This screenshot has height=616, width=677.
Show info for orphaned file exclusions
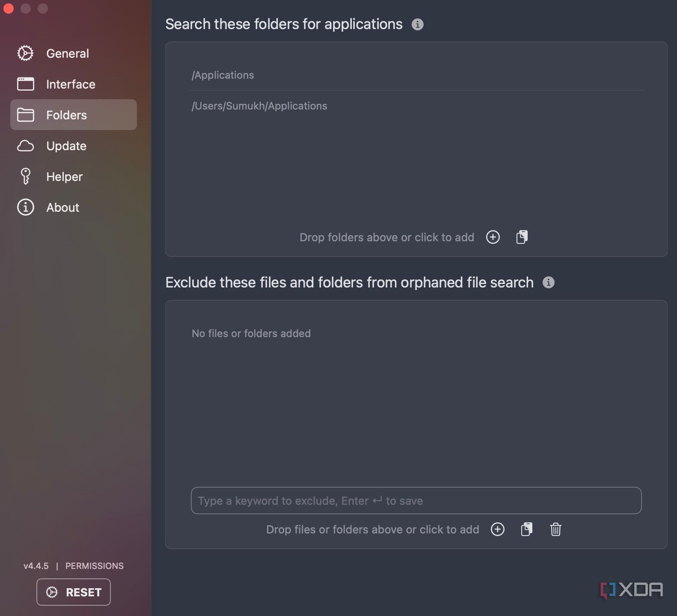coord(549,282)
